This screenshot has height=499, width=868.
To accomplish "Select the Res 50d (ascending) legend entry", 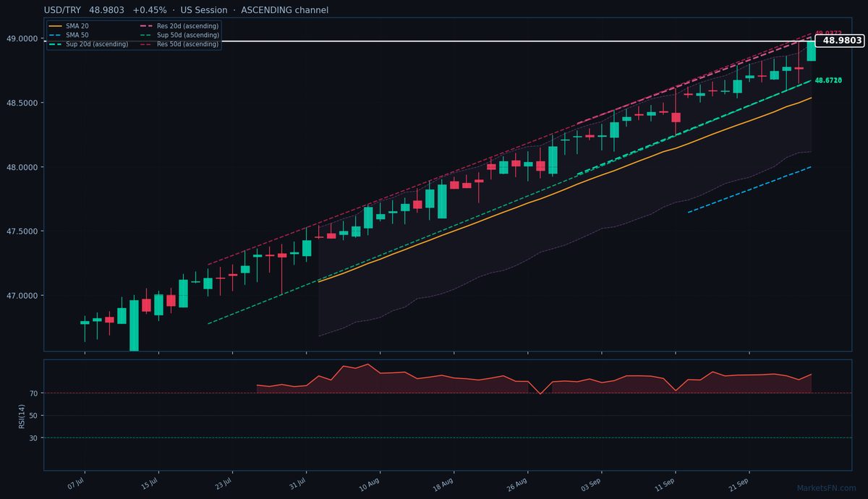I will pyautogui.click(x=179, y=44).
